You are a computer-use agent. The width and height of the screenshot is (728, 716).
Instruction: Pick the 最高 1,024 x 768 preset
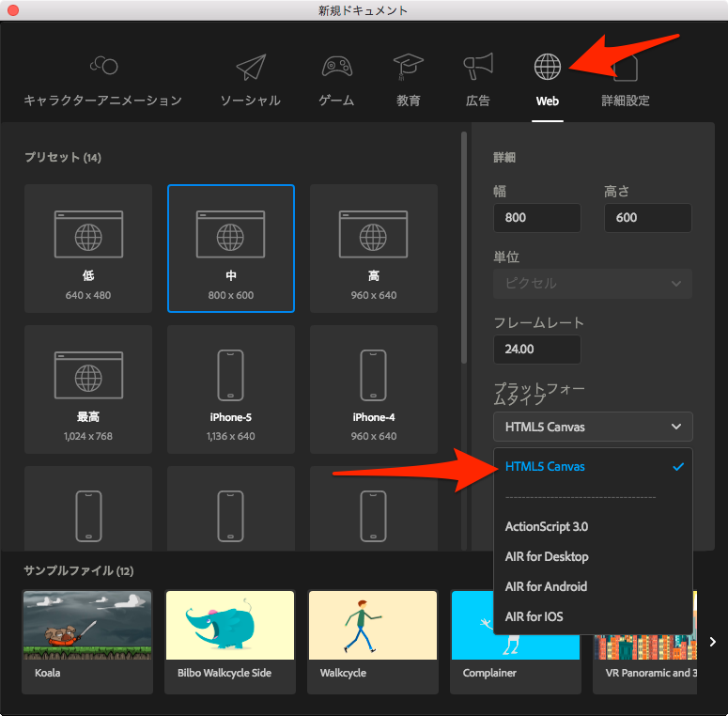(88, 389)
